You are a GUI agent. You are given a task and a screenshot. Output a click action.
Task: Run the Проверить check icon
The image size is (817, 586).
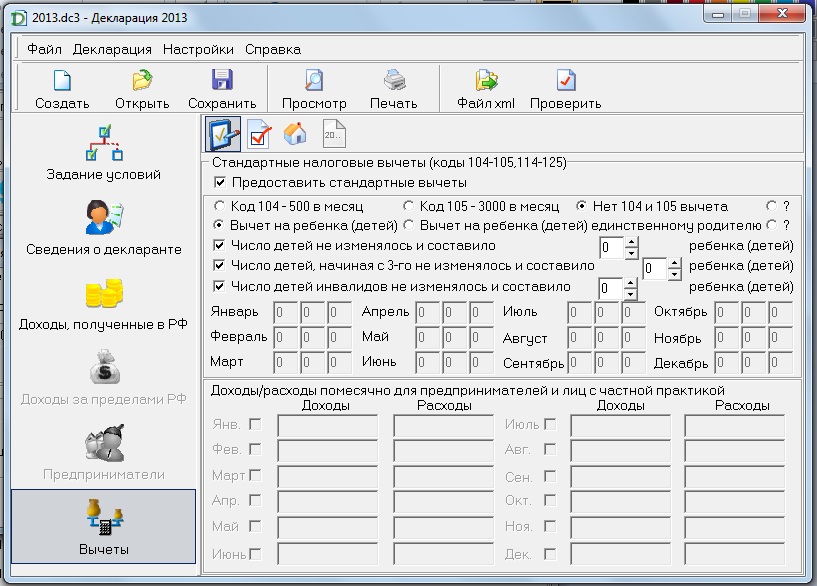point(566,81)
